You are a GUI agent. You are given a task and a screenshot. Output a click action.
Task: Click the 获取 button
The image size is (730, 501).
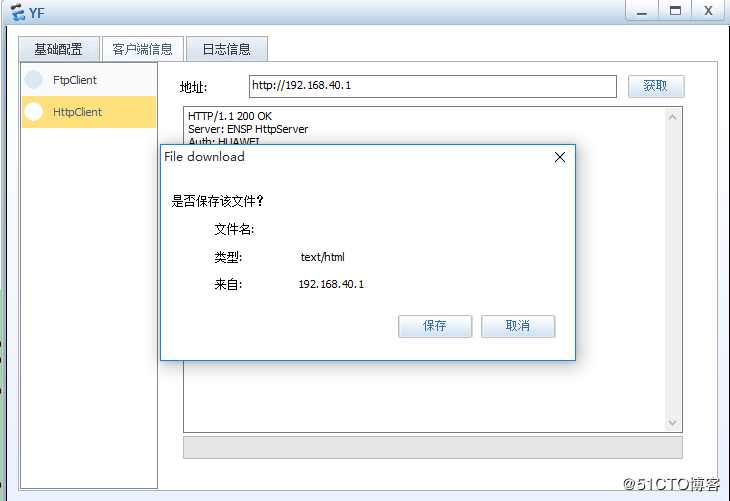click(x=656, y=86)
